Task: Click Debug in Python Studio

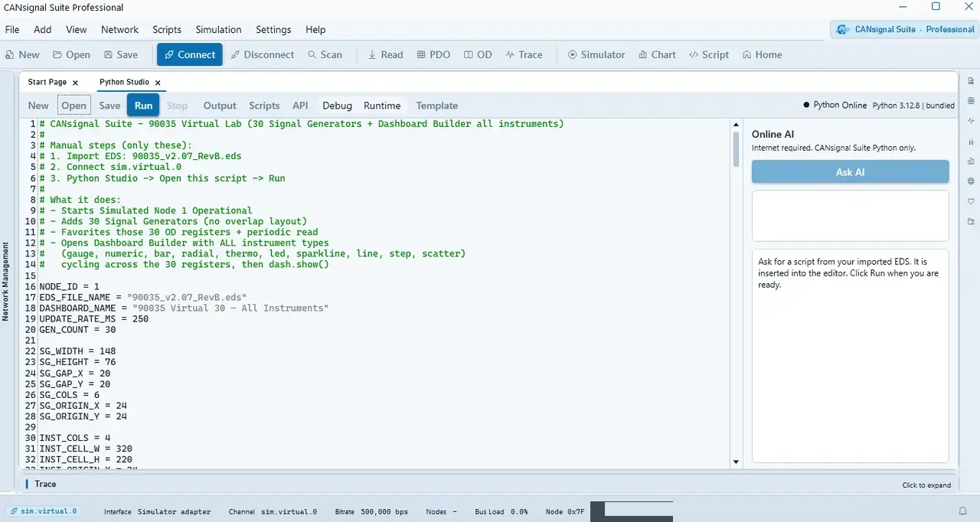Action: tap(337, 106)
